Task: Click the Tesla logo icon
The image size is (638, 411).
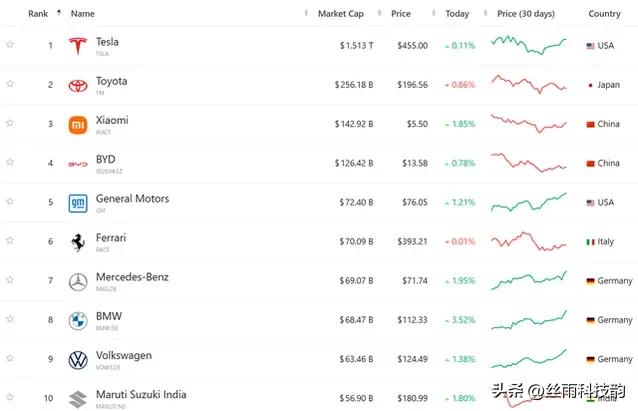Action: click(x=77, y=46)
